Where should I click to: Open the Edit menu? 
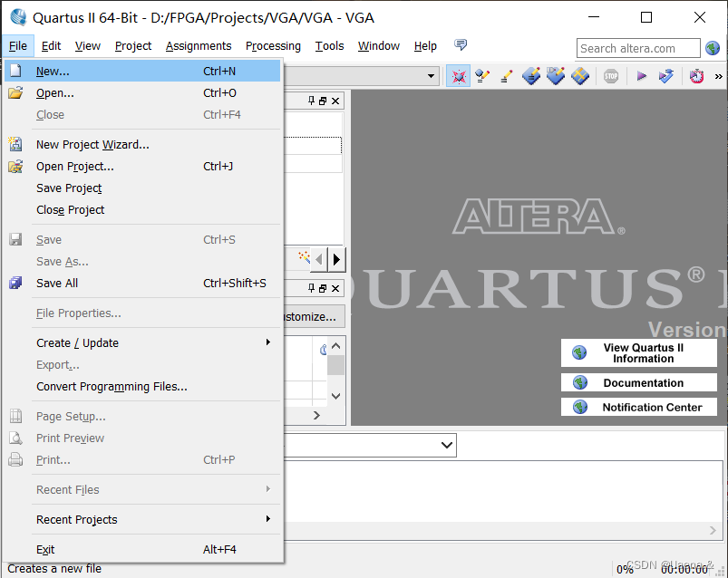tap(51, 46)
